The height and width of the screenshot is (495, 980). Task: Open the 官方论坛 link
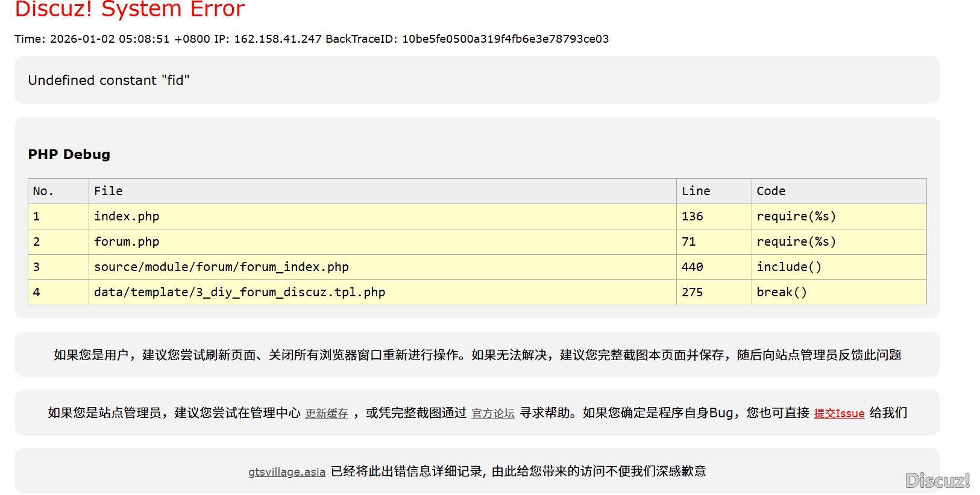[x=492, y=413]
